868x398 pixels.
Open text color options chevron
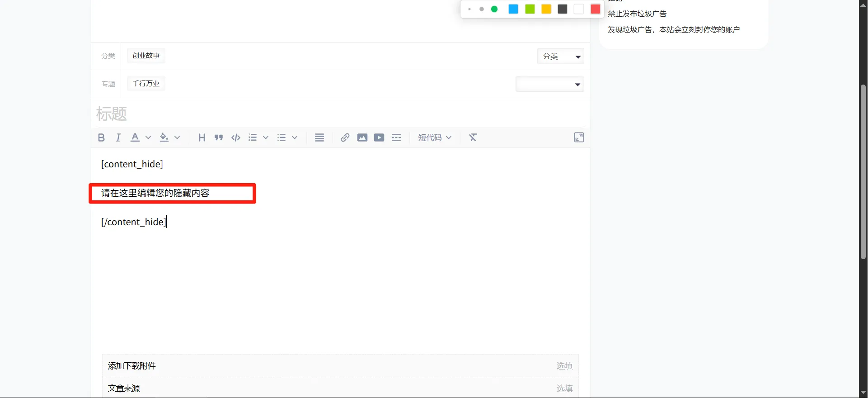tap(148, 137)
